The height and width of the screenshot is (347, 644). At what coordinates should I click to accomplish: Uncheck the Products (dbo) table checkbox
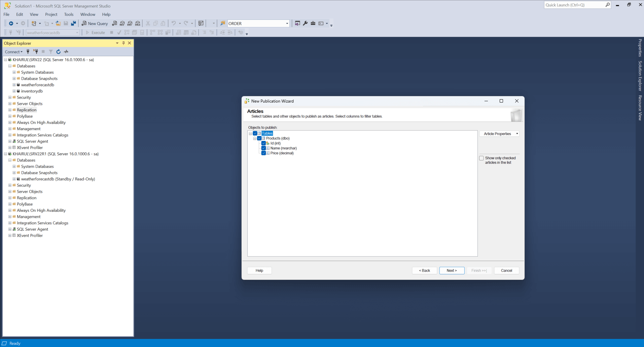259,138
